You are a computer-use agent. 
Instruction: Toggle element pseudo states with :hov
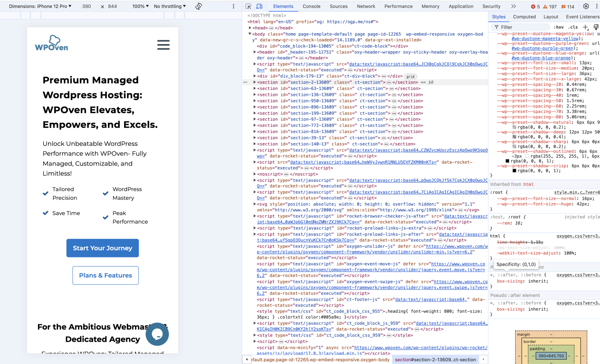pos(559,27)
